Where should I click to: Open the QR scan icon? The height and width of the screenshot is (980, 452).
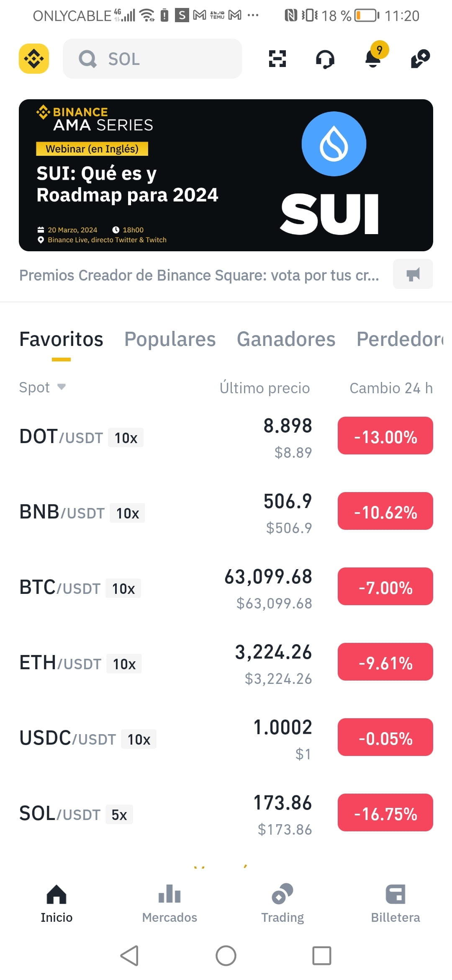(277, 59)
